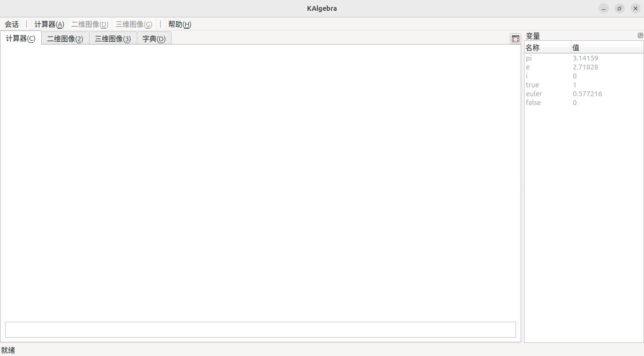
Task: Select the e variable row
Action: pos(584,67)
